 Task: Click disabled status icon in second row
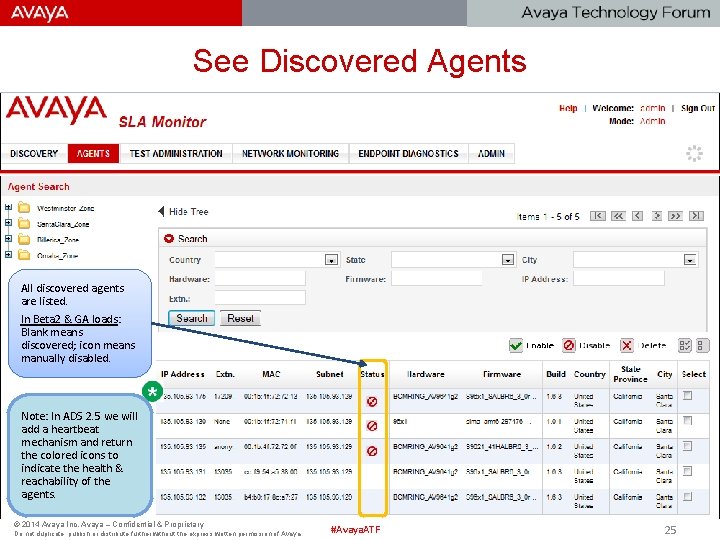tap(372, 426)
